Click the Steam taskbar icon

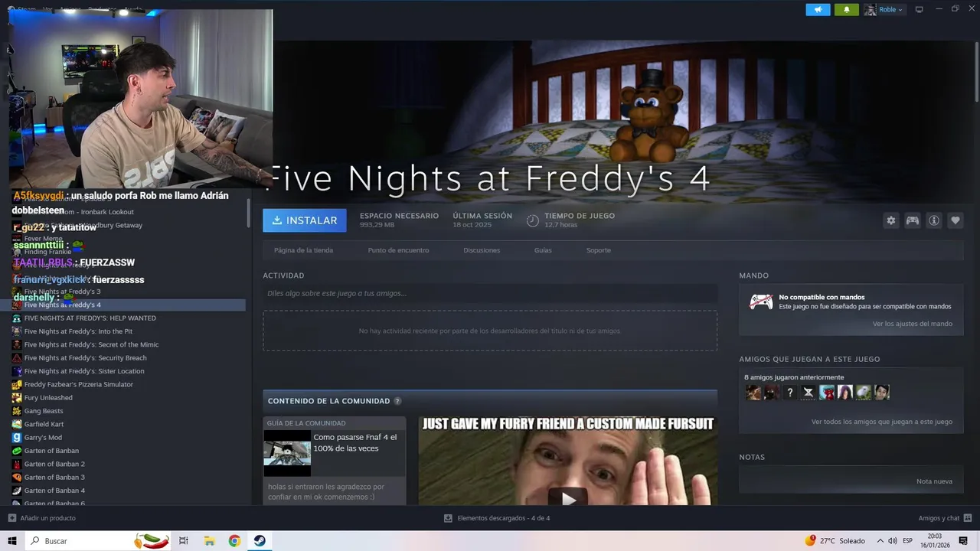pyautogui.click(x=260, y=541)
